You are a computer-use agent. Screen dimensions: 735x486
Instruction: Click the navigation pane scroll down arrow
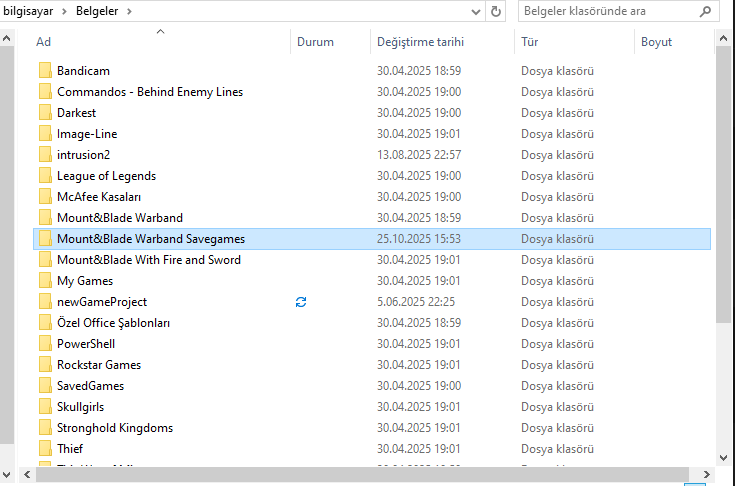[x=7, y=475]
